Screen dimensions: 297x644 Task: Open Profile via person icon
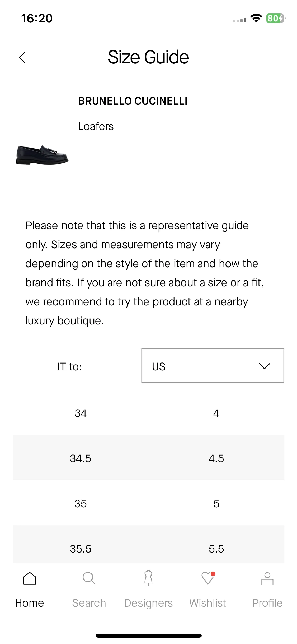coord(267,578)
